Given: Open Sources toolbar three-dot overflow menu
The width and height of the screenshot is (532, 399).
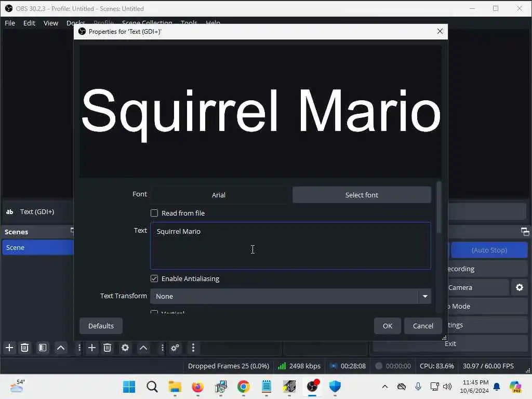Looking at the screenshot, I should pyautogui.click(x=162, y=348).
